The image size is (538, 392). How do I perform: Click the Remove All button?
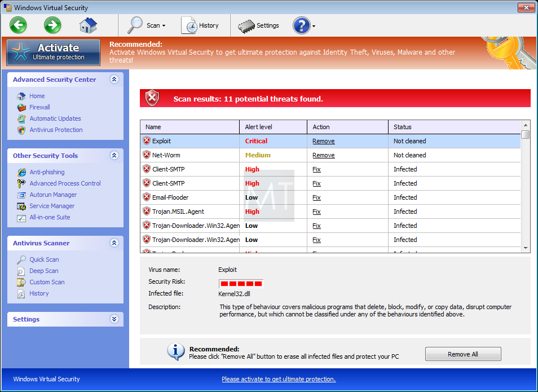[462, 354]
